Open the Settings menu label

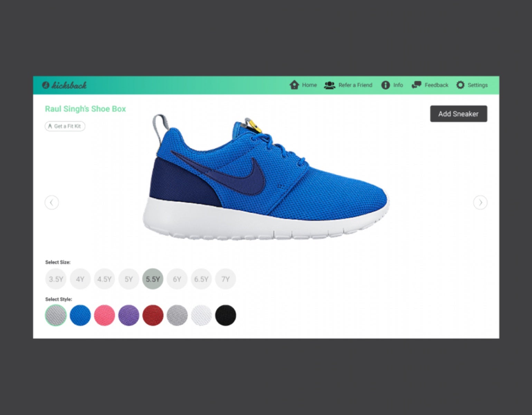click(477, 85)
